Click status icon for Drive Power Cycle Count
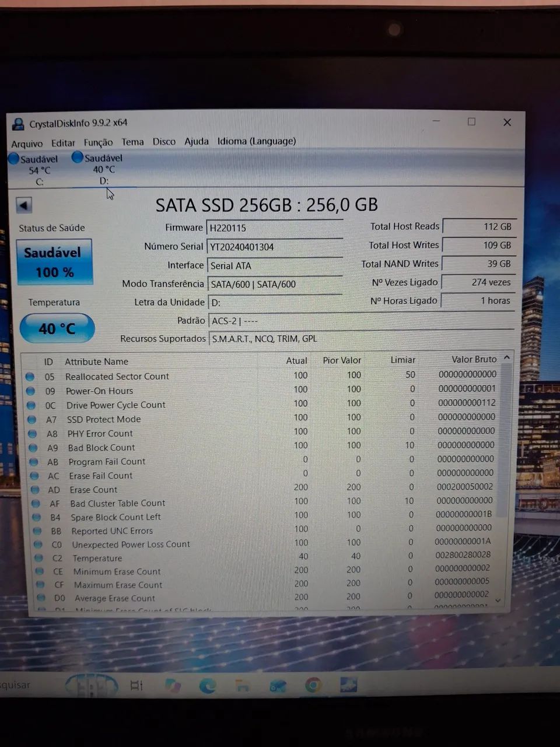 (32, 405)
